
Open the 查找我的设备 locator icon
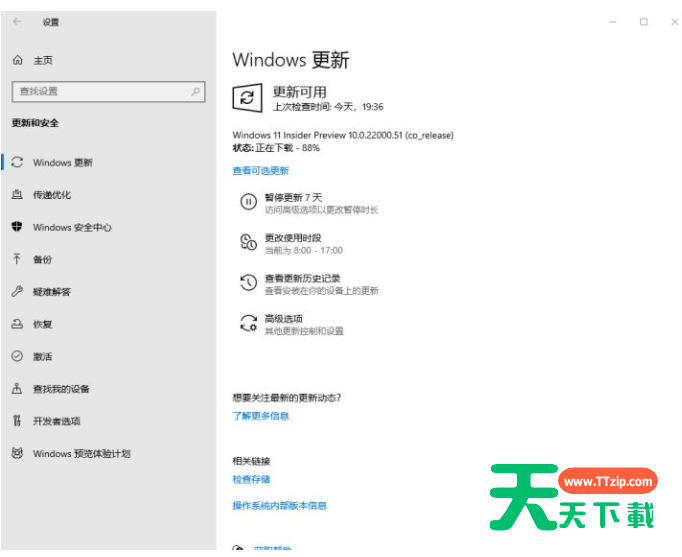[17, 388]
